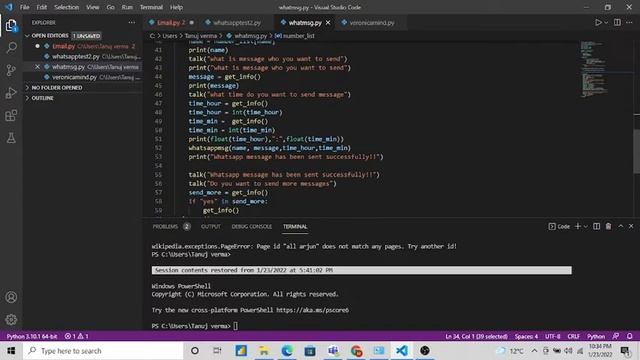This screenshot has height=360, width=640.
Task: Open the Edit menu
Action: tap(42, 7)
